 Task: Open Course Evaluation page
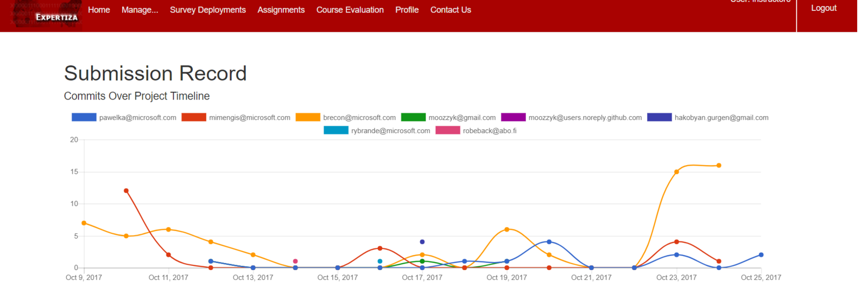pos(350,10)
